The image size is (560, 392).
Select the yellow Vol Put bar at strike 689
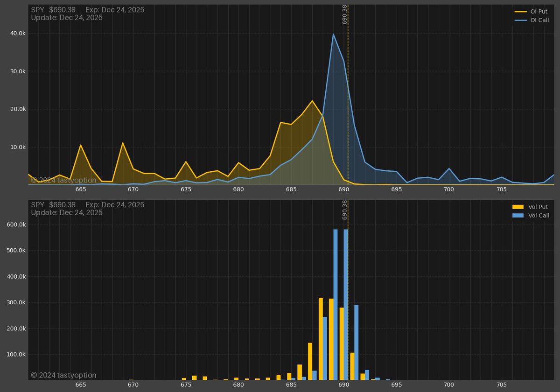point(331,339)
